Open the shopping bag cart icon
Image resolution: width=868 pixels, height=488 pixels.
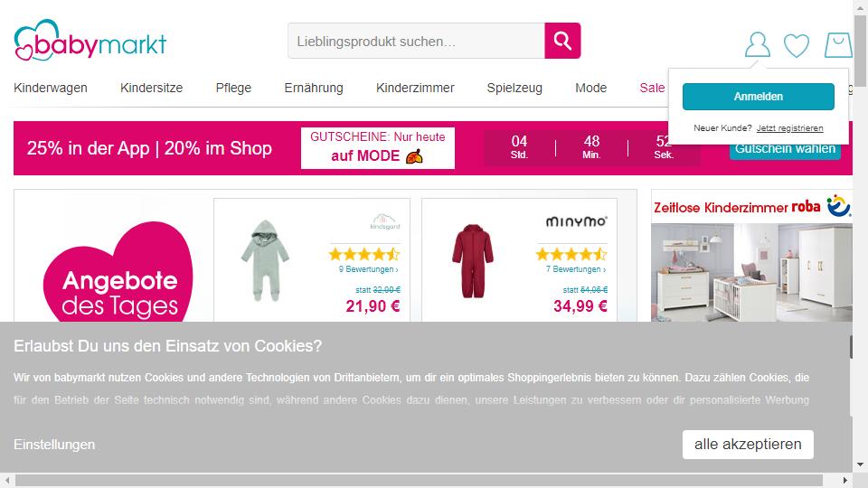pyautogui.click(x=838, y=45)
